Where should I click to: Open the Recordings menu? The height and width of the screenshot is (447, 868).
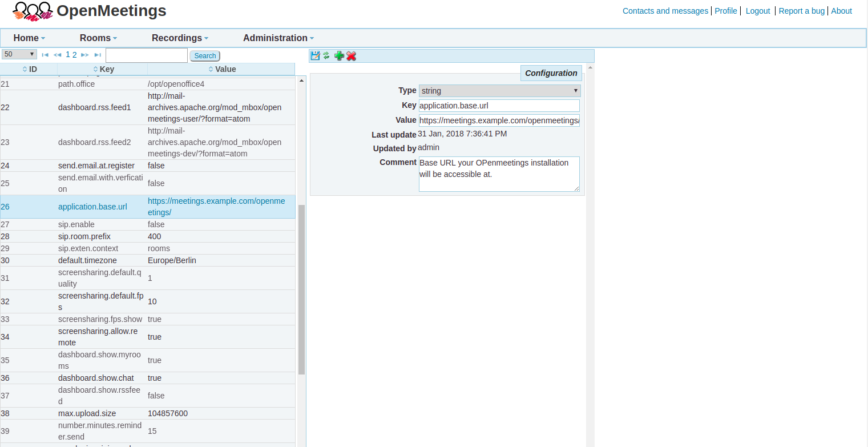pyautogui.click(x=180, y=38)
